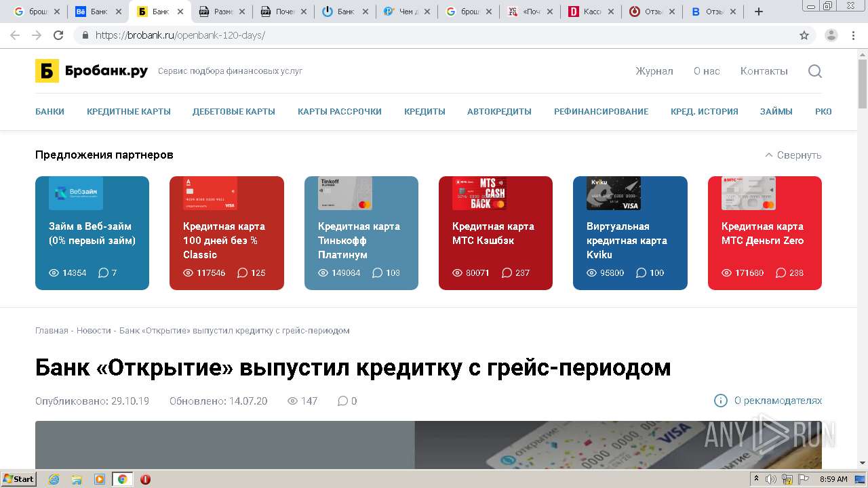
Task: Close the active Бробанк browser tab
Action: tap(180, 12)
